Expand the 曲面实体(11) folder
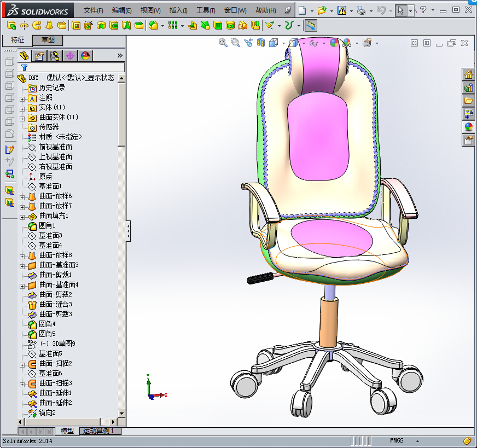 (x=22, y=119)
